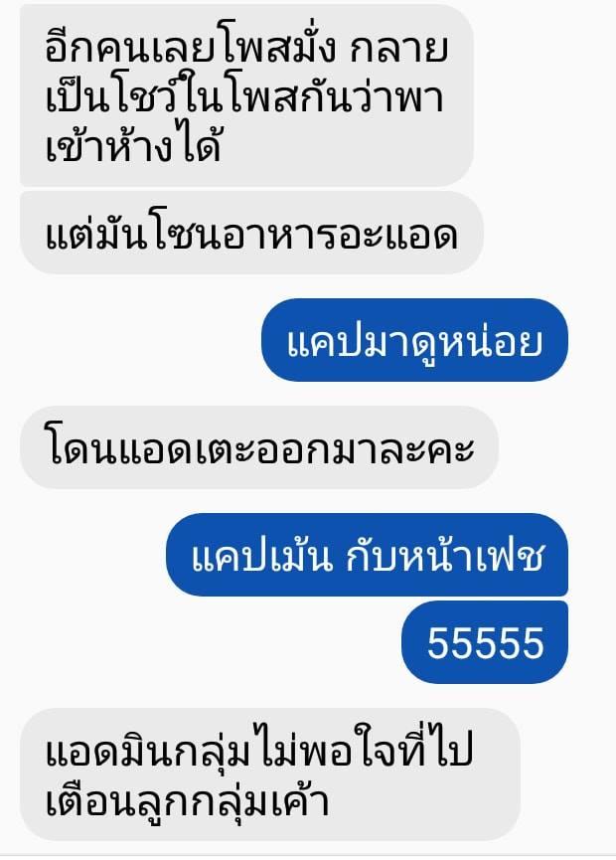Click the words กับหน้าเฟช in blue bubble

[x=445, y=555]
